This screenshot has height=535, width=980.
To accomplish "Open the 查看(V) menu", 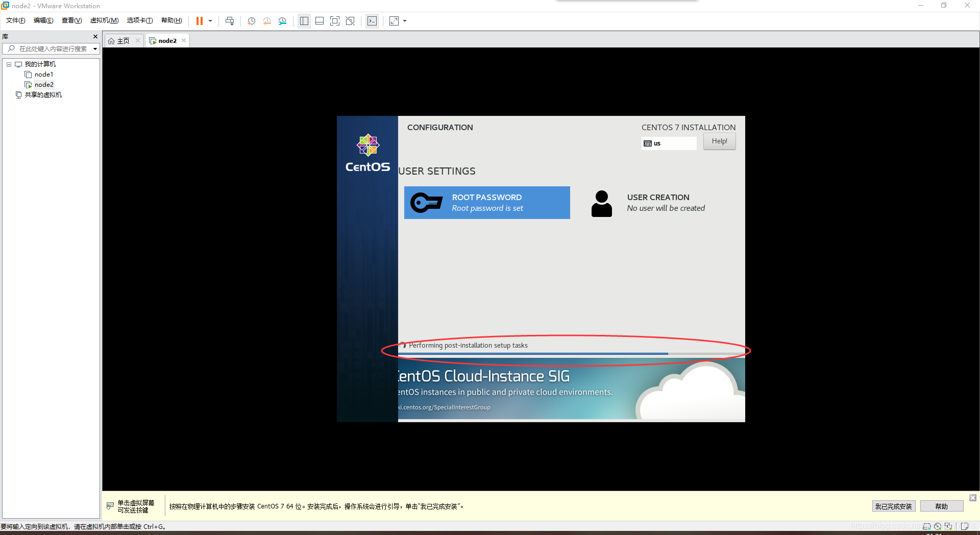I will (x=71, y=20).
